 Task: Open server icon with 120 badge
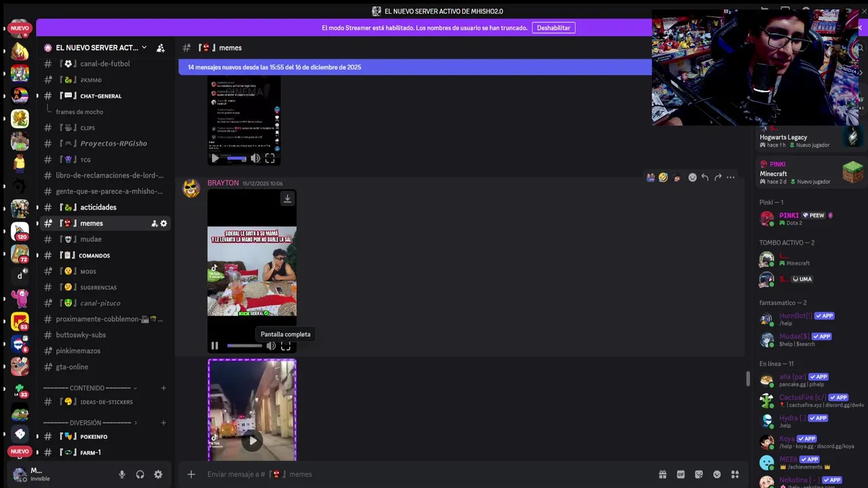point(20,232)
